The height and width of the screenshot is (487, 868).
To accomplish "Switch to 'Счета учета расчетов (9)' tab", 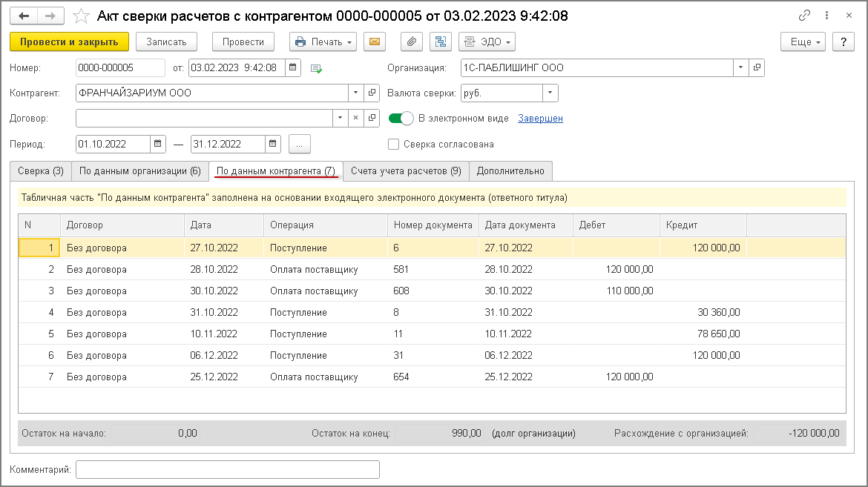I will pyautogui.click(x=406, y=171).
